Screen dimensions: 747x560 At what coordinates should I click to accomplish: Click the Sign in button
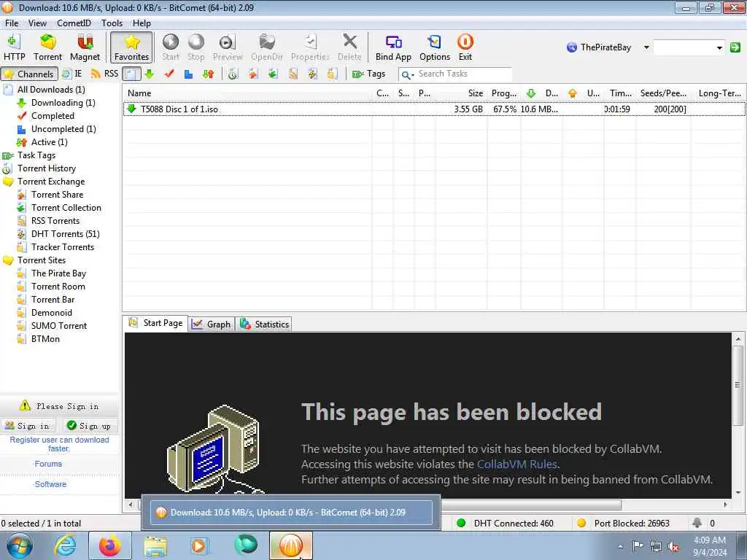click(x=28, y=426)
